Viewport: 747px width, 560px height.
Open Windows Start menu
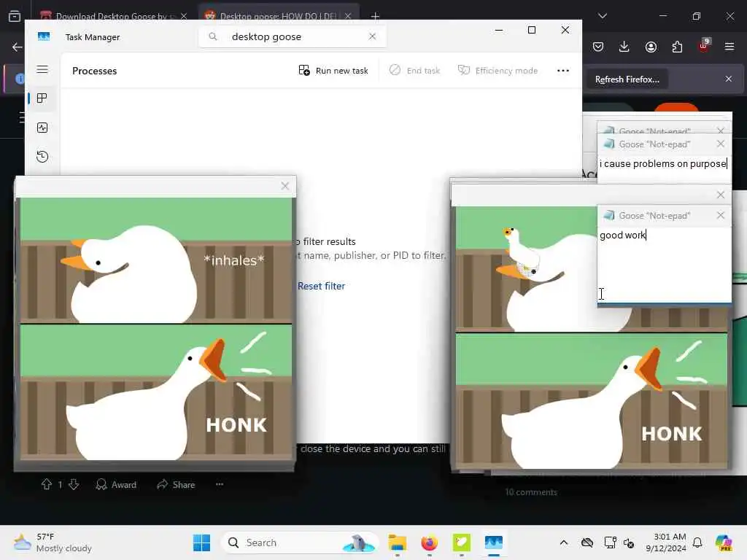point(201,542)
